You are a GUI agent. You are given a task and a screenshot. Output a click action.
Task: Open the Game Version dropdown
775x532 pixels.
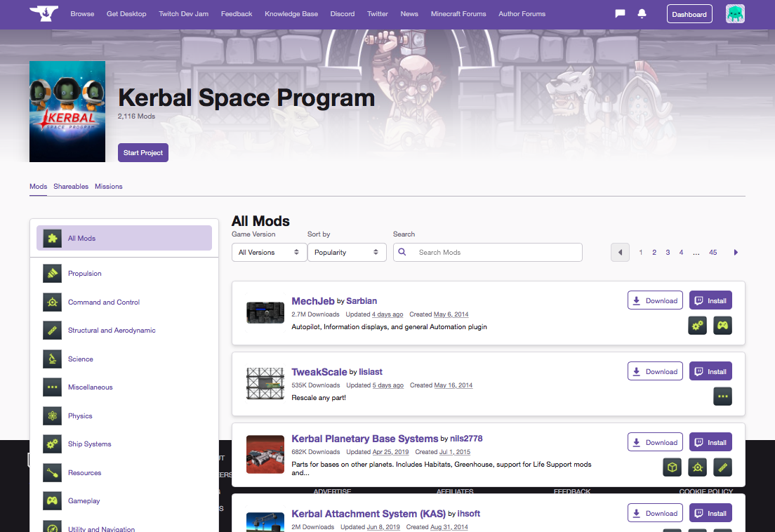tap(269, 253)
